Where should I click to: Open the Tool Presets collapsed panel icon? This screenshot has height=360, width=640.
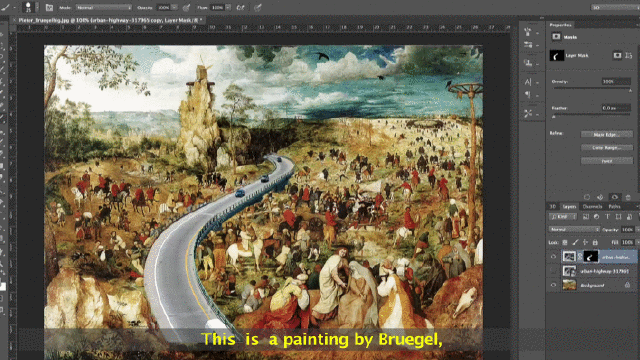coord(529,113)
